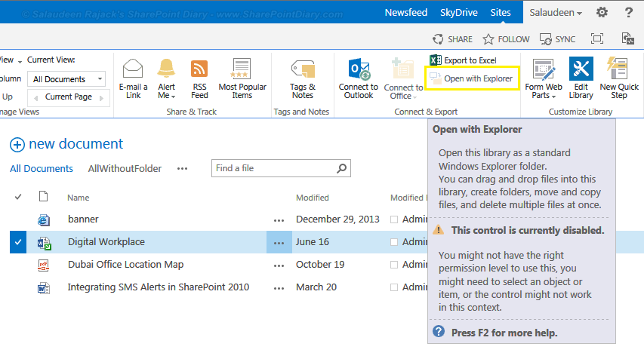Click the RSS Feed icon
Screen dimensions: 644x359
click(x=199, y=69)
